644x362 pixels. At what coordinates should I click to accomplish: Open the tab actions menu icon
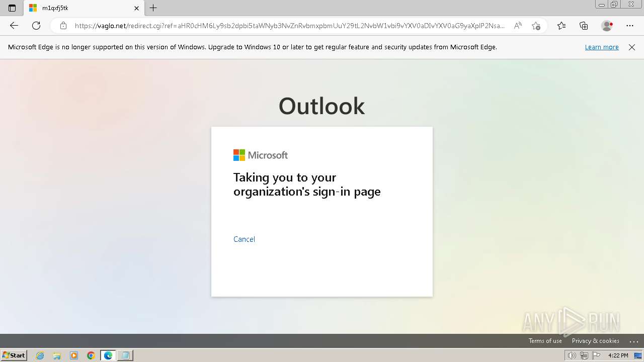[12, 8]
